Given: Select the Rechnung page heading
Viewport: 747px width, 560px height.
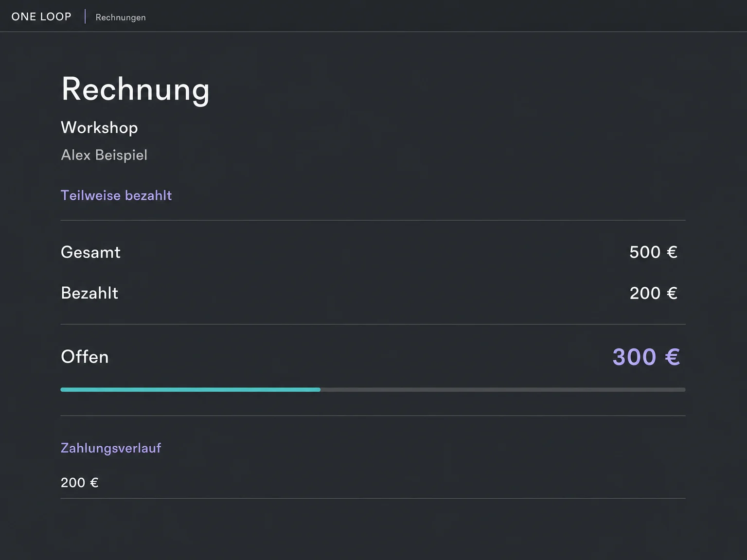Looking at the screenshot, I should pyautogui.click(x=135, y=90).
